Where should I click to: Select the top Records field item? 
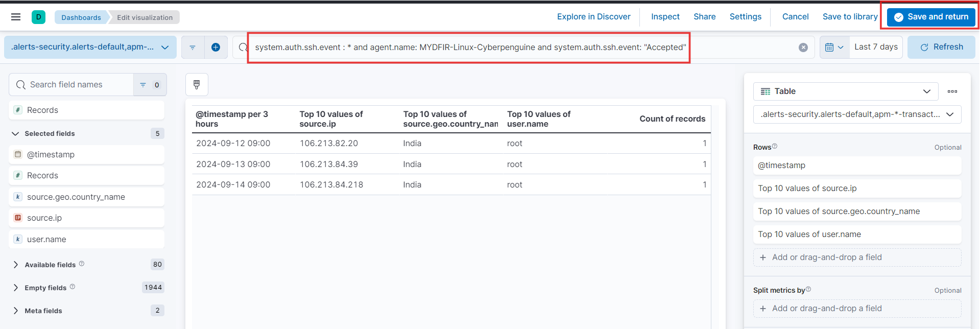pos(87,110)
